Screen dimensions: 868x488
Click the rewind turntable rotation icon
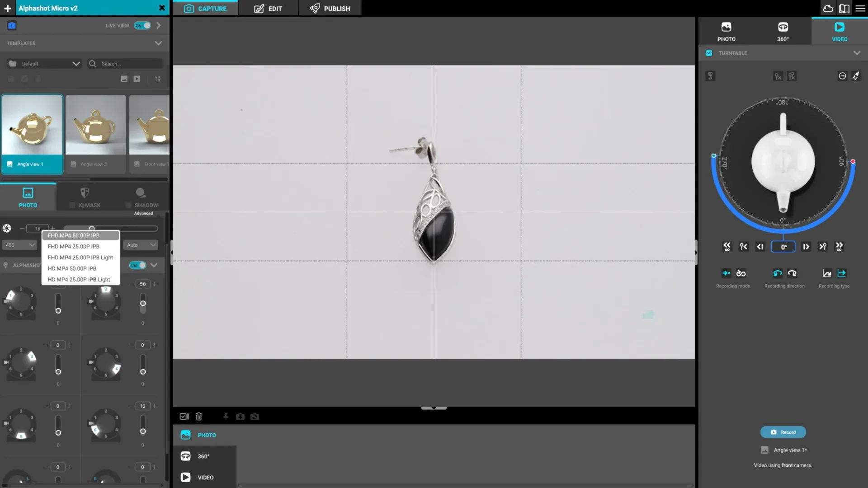pyautogui.click(x=727, y=247)
